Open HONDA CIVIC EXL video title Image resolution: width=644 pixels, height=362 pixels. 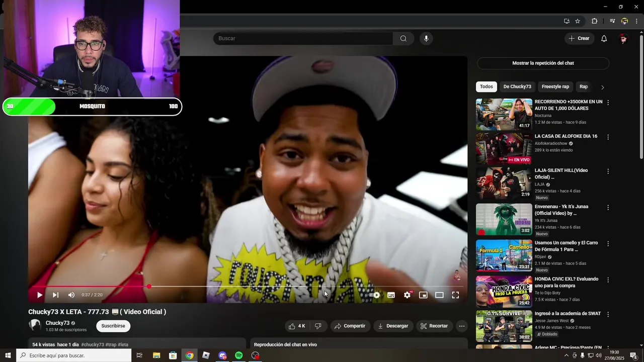tap(567, 283)
